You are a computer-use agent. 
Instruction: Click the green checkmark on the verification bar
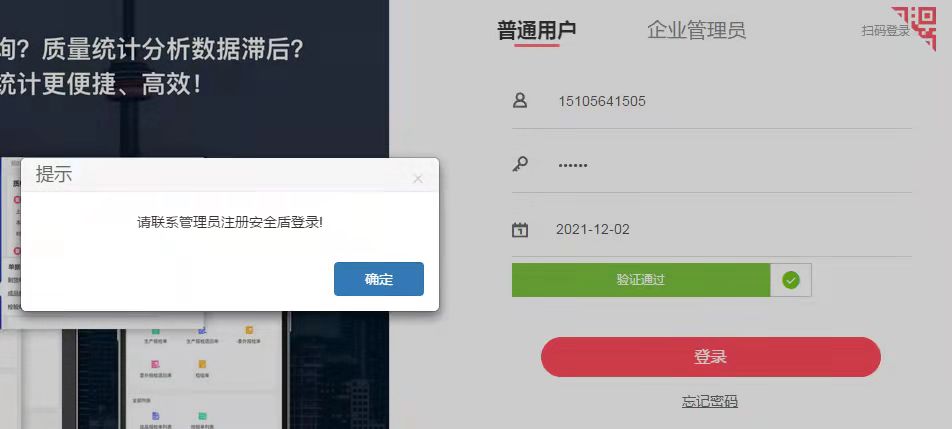pyautogui.click(x=790, y=280)
